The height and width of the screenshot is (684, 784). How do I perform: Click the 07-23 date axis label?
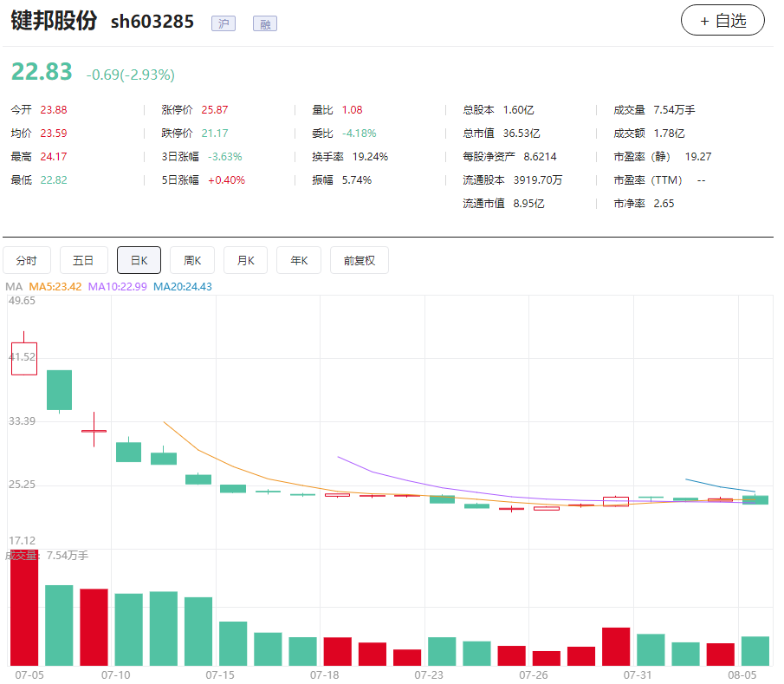(429, 675)
